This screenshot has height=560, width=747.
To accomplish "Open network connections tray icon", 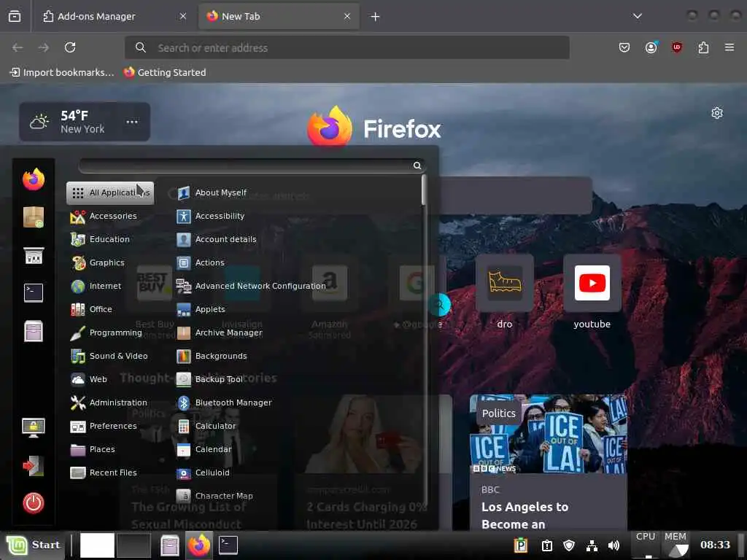I will point(592,545).
